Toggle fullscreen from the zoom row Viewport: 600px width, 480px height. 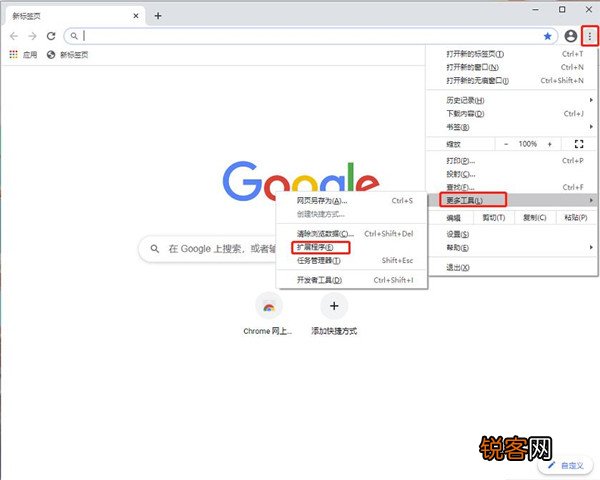(x=579, y=144)
